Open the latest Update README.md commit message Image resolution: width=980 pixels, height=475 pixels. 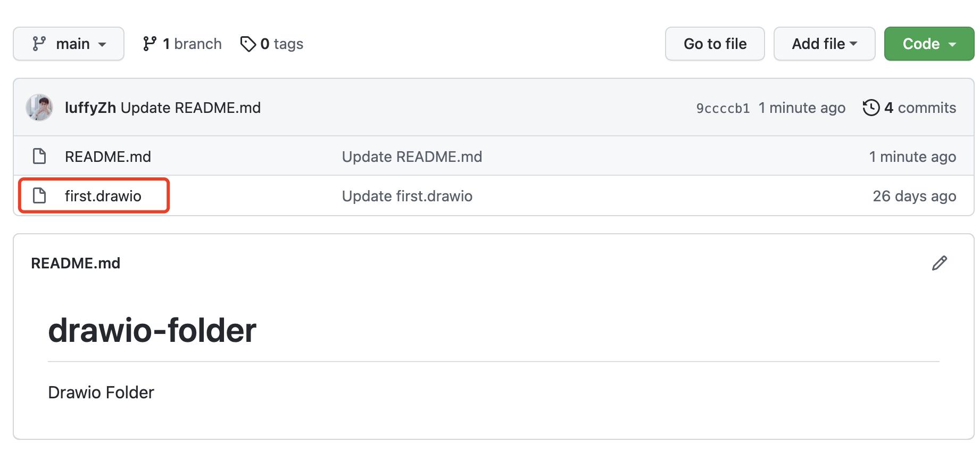pyautogui.click(x=190, y=108)
